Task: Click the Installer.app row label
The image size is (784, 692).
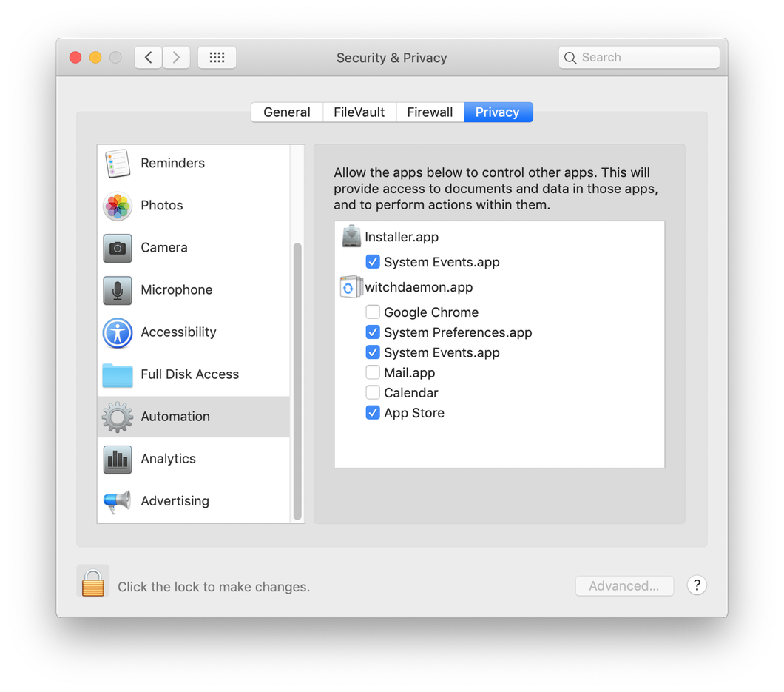Action: [402, 237]
